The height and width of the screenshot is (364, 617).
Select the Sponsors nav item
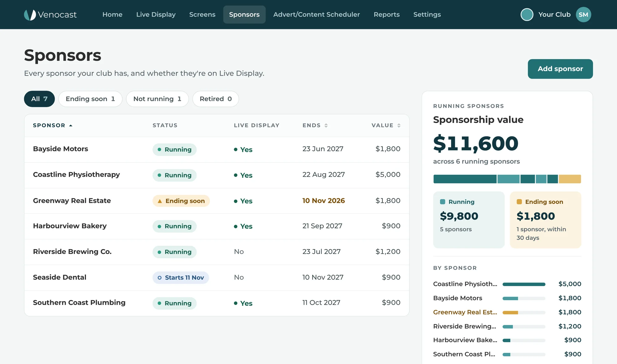244,14
